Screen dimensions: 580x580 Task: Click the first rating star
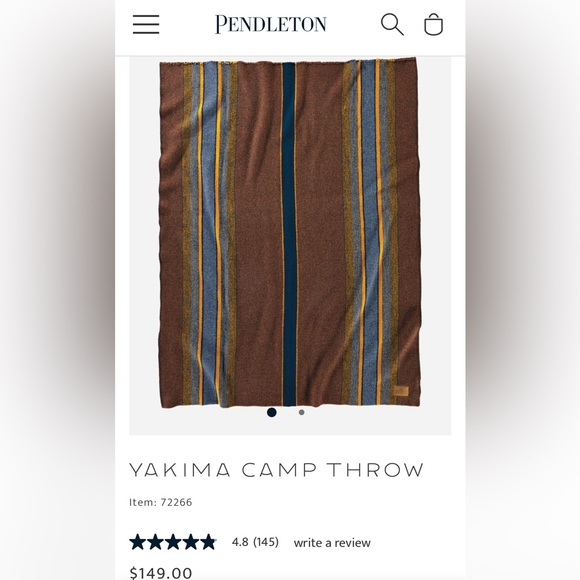pos(138,542)
